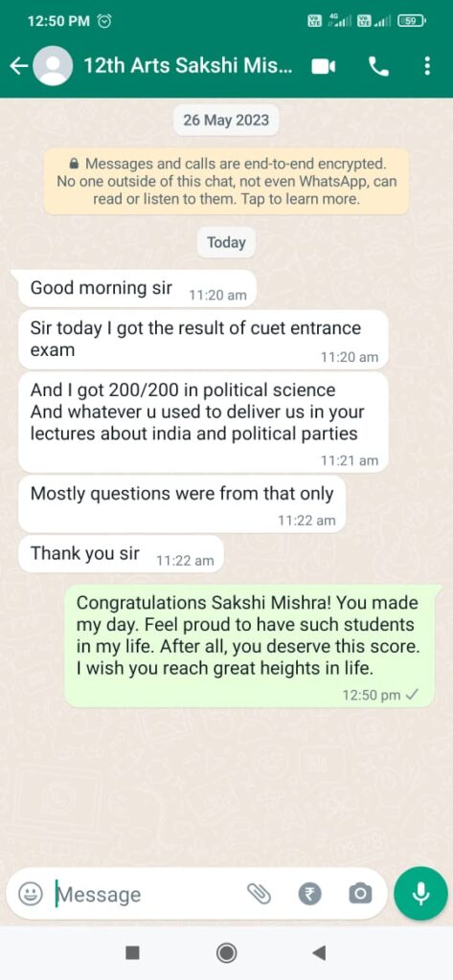Tap the Android recent apps square button
This screenshot has height=980, width=453.
coord(132,952)
